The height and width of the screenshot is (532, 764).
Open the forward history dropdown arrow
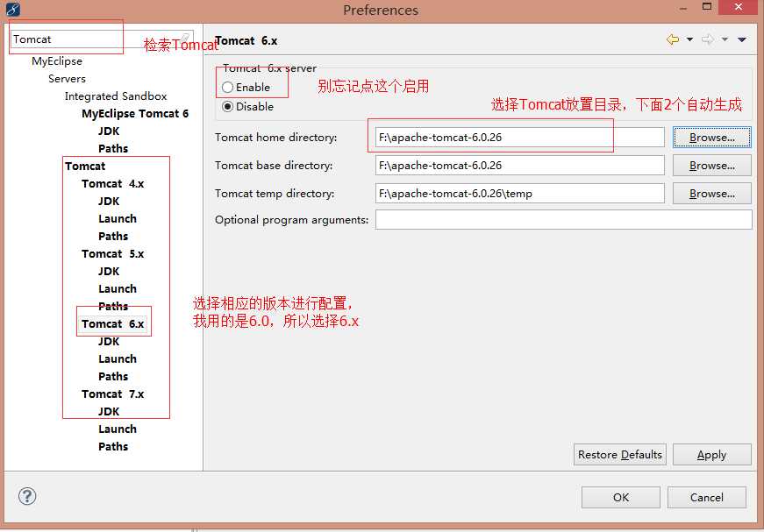tap(725, 39)
